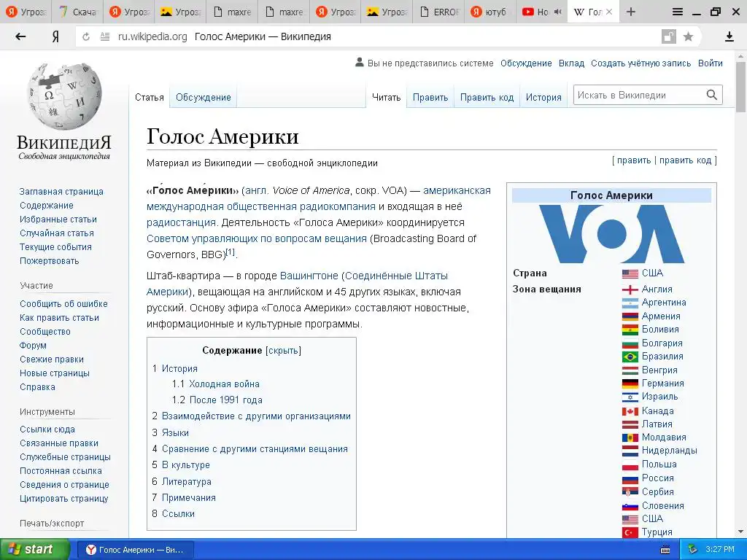Reload the page with refresh icon
747x560 pixels.
pos(86,36)
